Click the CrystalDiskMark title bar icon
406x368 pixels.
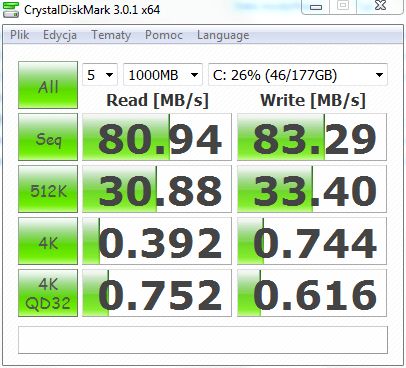click(11, 9)
